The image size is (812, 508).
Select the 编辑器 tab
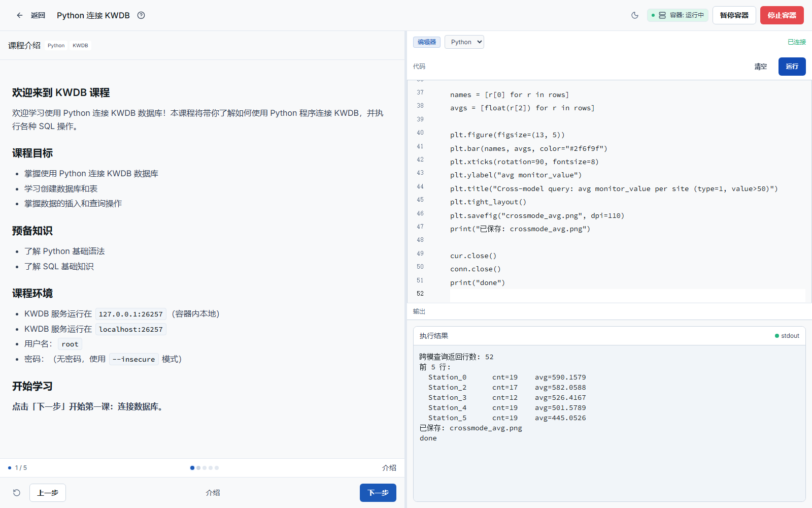(427, 42)
